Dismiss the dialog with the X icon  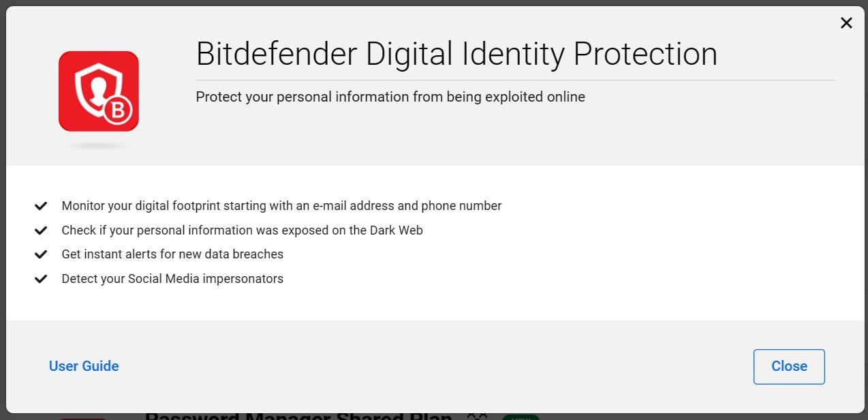846,23
